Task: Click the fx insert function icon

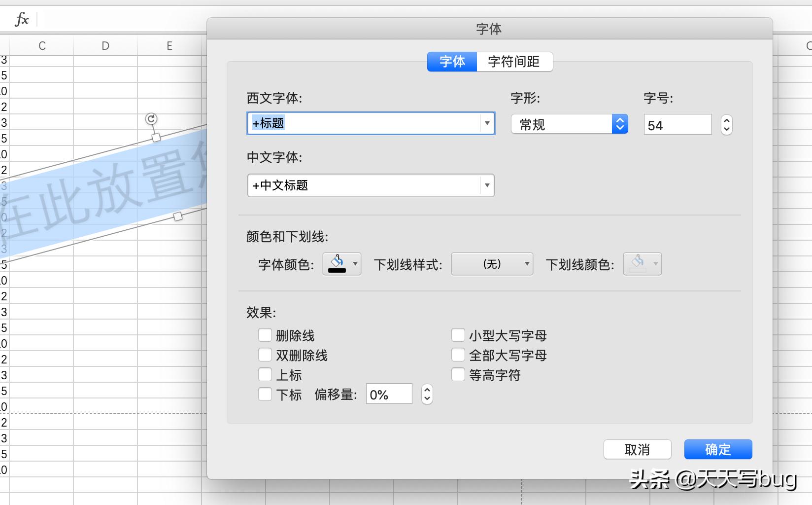Action: (21, 19)
